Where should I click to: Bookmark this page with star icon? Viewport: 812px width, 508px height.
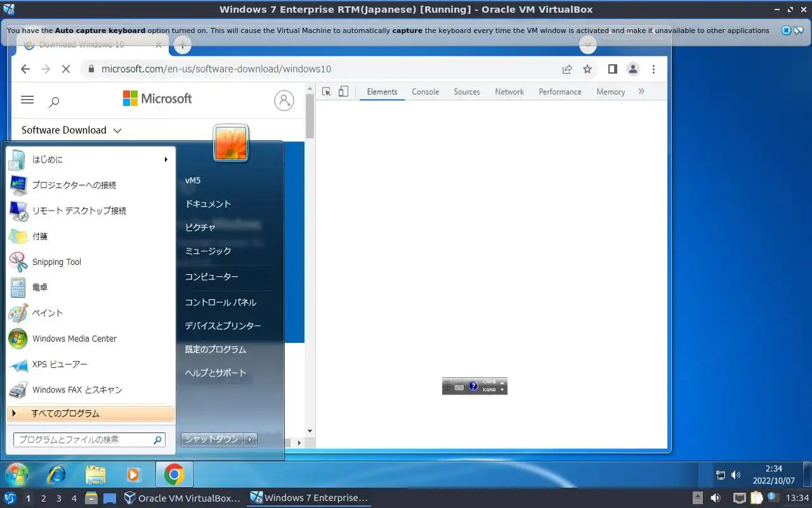pyautogui.click(x=587, y=69)
